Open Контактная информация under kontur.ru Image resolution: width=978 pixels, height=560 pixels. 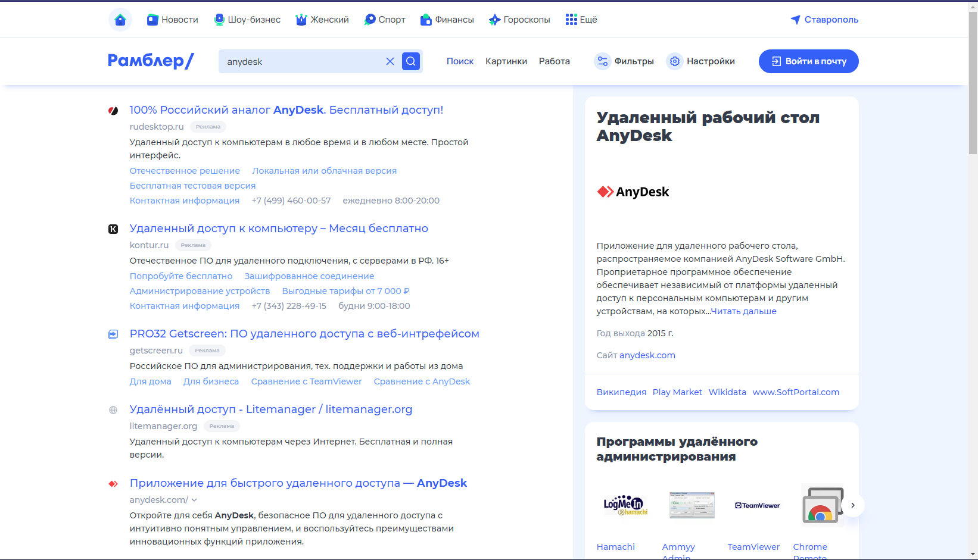point(185,306)
